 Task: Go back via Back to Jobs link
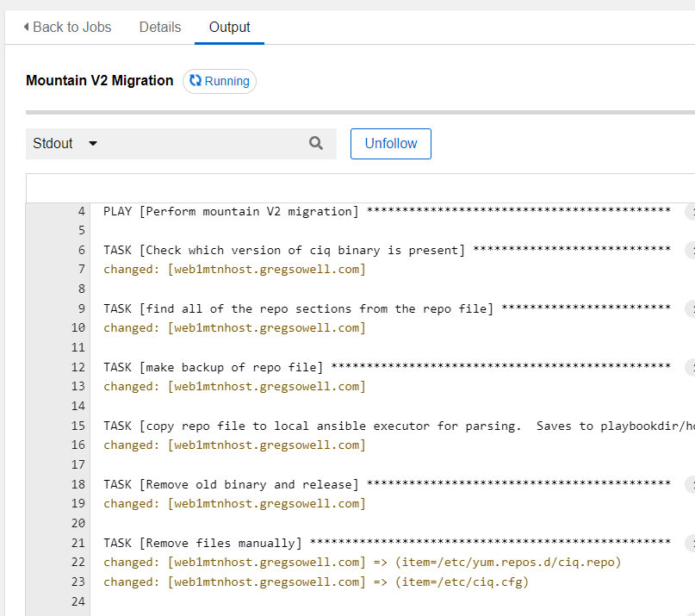71,27
